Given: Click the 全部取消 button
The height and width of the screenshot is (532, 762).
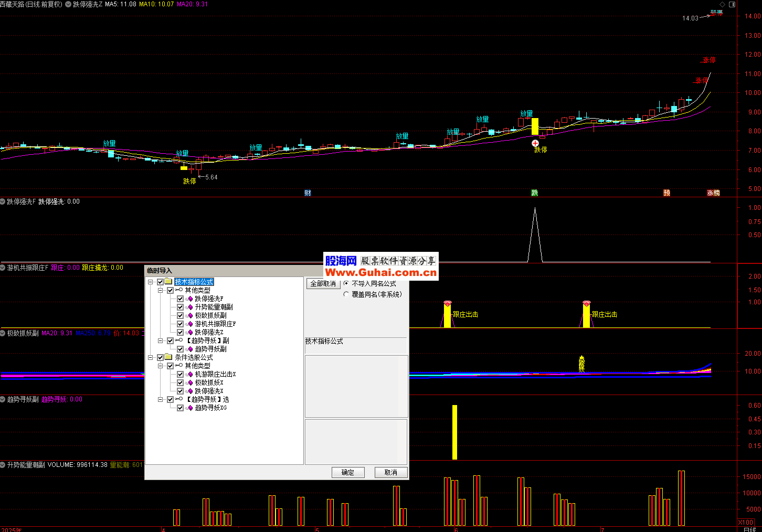Looking at the screenshot, I should (323, 283).
